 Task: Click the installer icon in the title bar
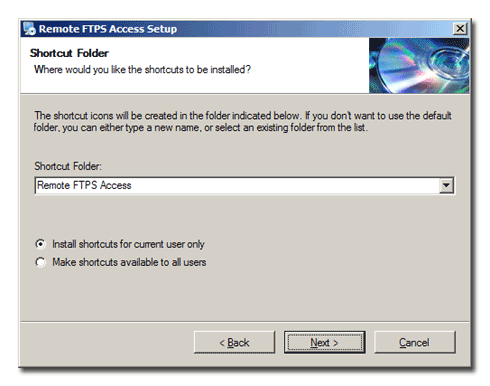click(30, 29)
